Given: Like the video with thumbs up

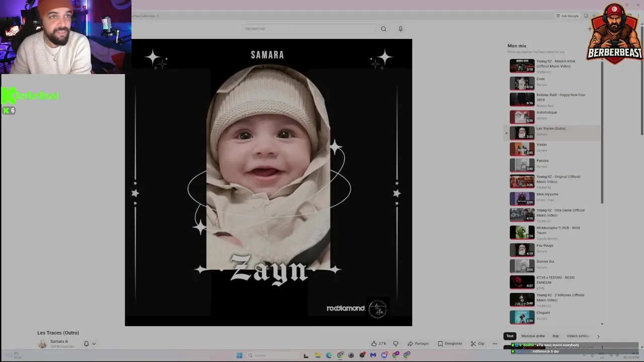Looking at the screenshot, I should point(374,343).
